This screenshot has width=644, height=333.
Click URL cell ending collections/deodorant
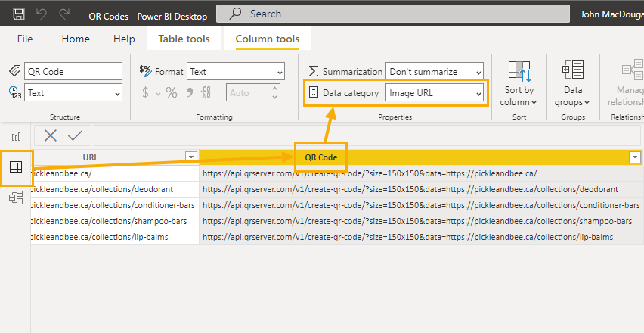(115, 189)
